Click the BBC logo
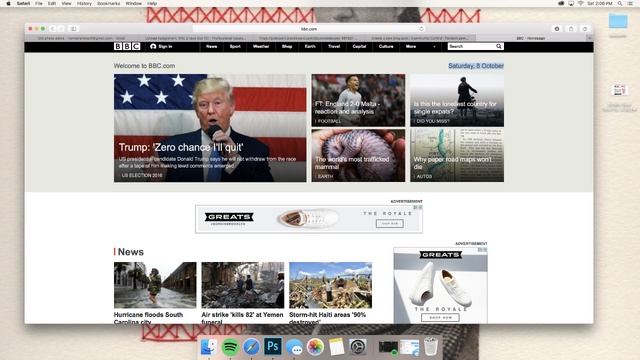 127,47
